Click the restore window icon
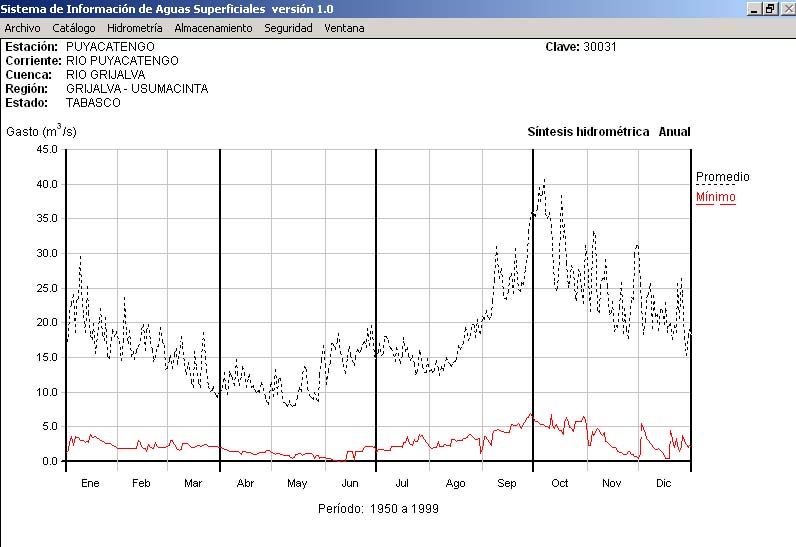The image size is (796, 547). (x=770, y=8)
